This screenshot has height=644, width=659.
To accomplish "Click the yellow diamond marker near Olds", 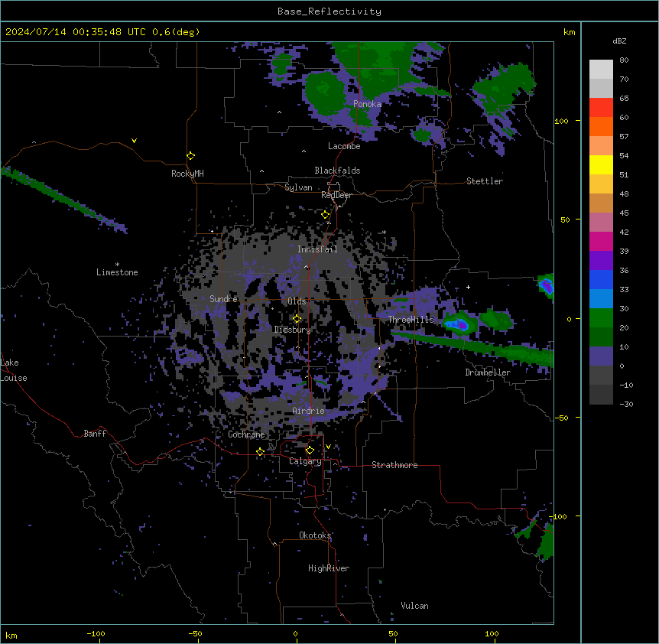I will click(297, 319).
